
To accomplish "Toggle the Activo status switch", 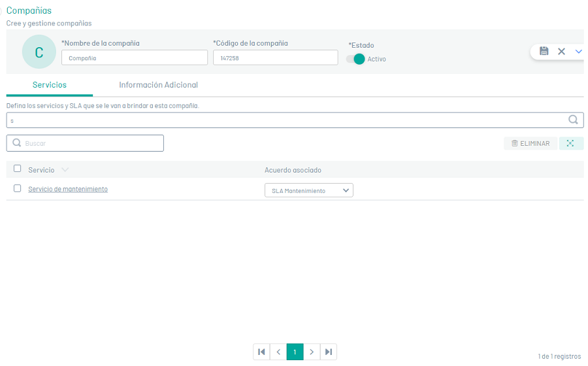I will tap(356, 59).
